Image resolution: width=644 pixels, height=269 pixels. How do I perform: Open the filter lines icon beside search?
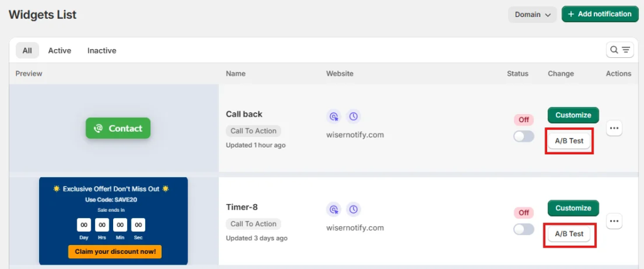point(626,50)
